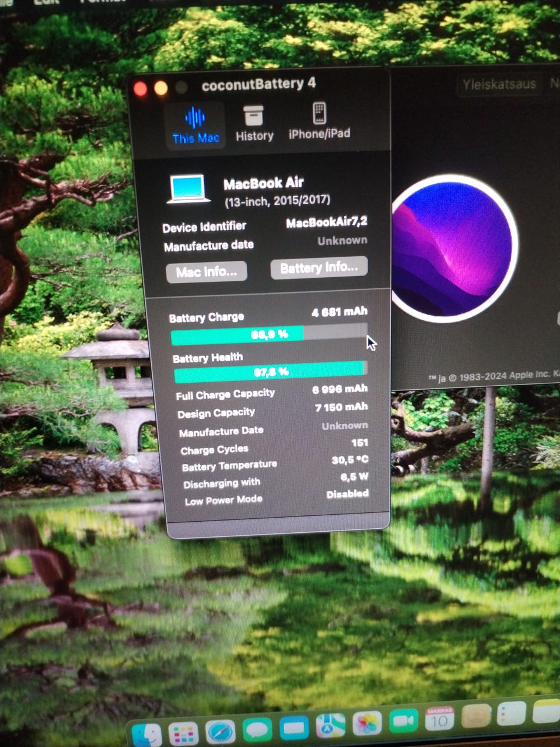Click the Battery Health progress bar
Viewport: 560px width, 747px height.
coord(271,371)
